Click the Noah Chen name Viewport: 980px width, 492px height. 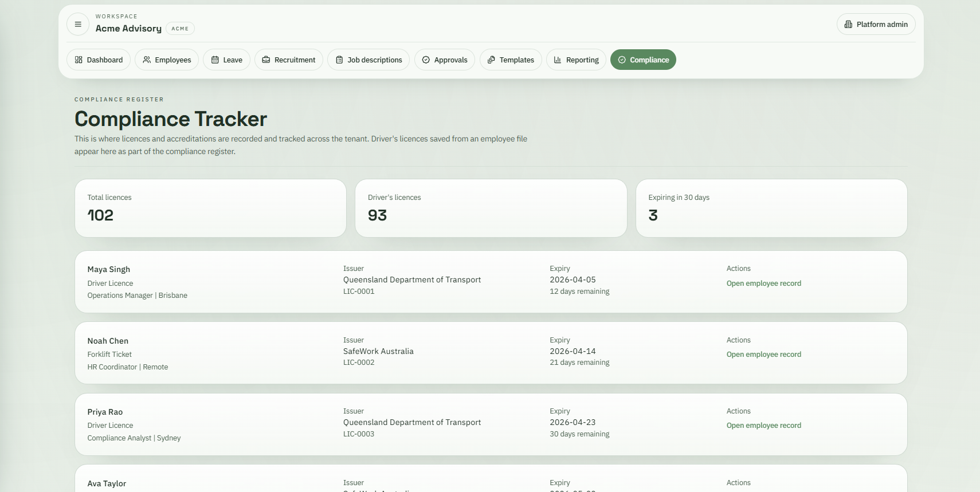click(108, 341)
